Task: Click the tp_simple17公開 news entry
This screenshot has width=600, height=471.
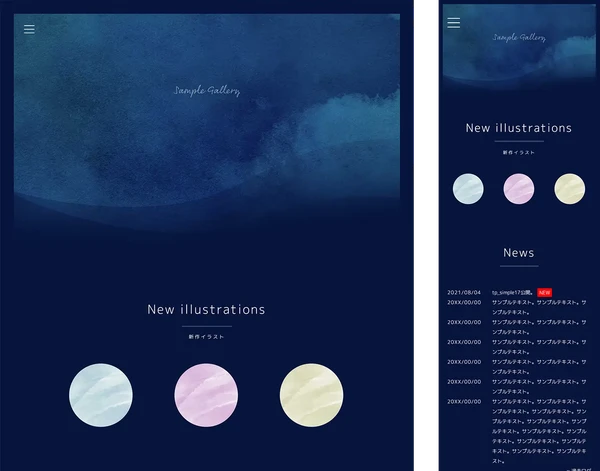Action: tap(513, 292)
